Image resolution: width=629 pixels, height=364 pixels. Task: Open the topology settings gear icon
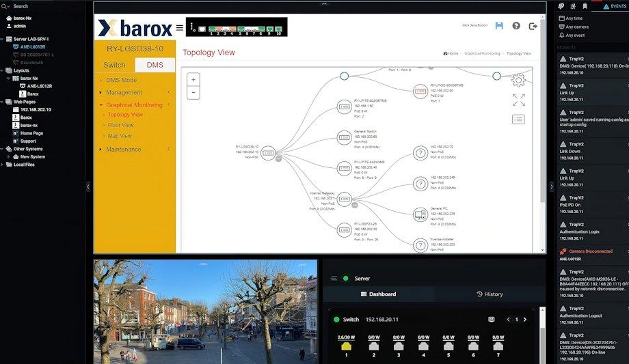point(518,80)
